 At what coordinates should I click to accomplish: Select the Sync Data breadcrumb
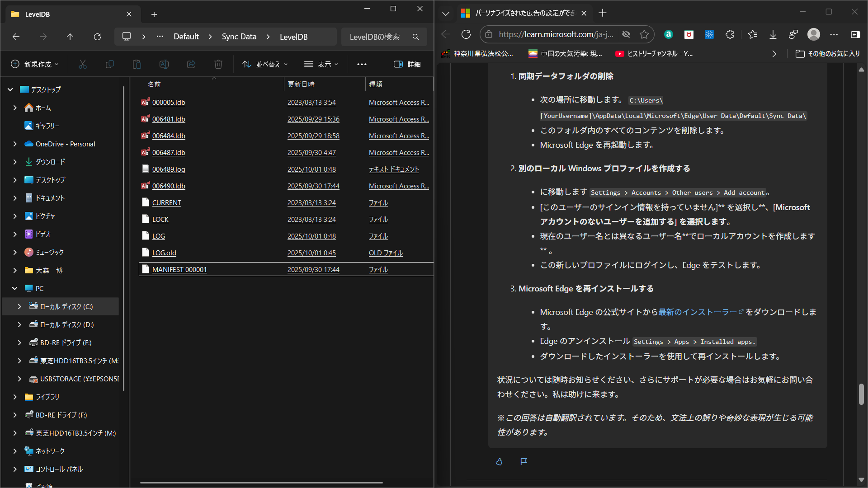tap(239, 37)
